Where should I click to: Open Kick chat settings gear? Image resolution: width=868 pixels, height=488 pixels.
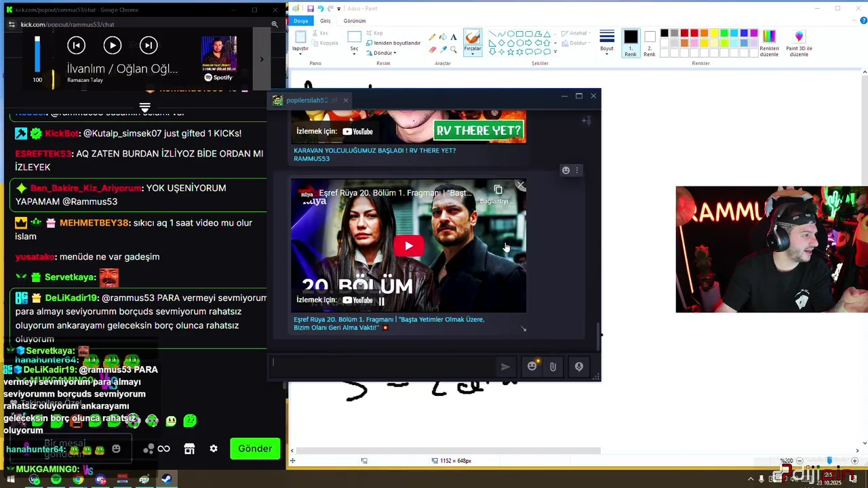coord(214,449)
